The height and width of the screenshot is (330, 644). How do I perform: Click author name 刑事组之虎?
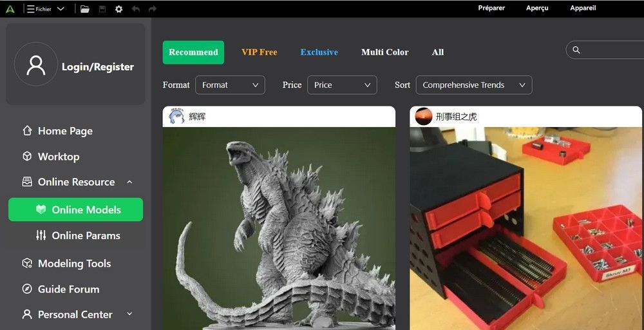(457, 117)
